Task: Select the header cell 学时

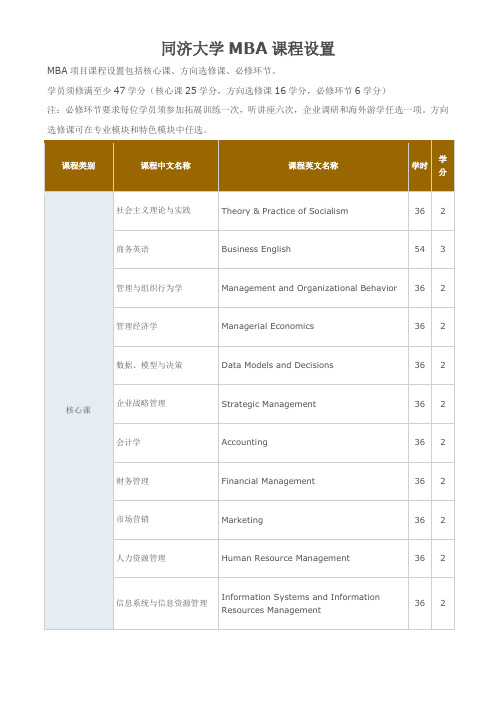Action: click(x=420, y=166)
